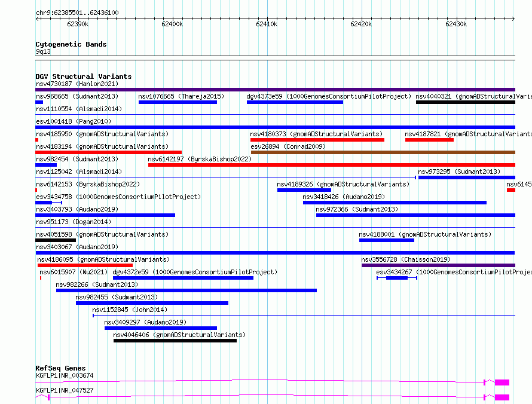The width and height of the screenshot is (532, 404).
Task: Select nsv3409297 (Audano2019) blue bar
Action: (161, 328)
